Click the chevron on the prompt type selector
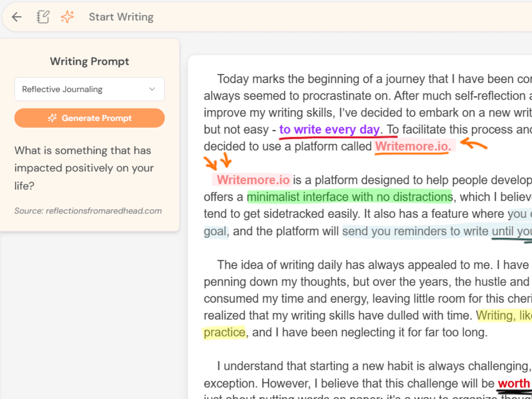This screenshot has height=399, width=532. 152,89
